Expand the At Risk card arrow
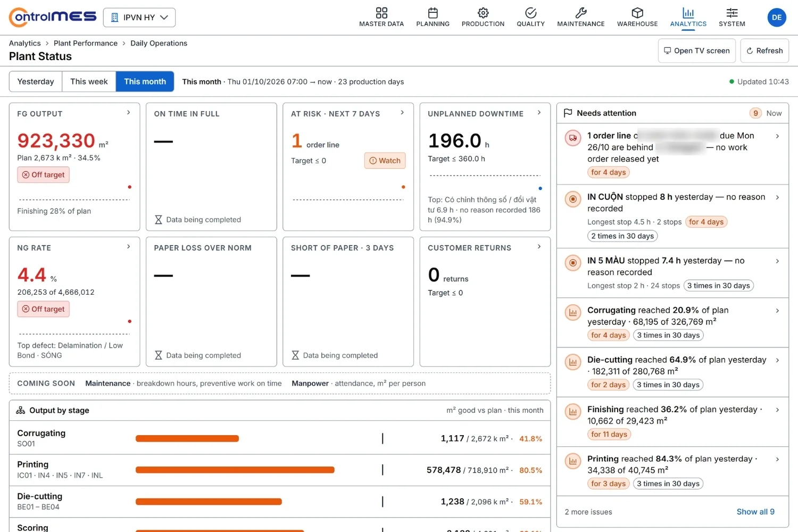The image size is (798, 532). (402, 112)
